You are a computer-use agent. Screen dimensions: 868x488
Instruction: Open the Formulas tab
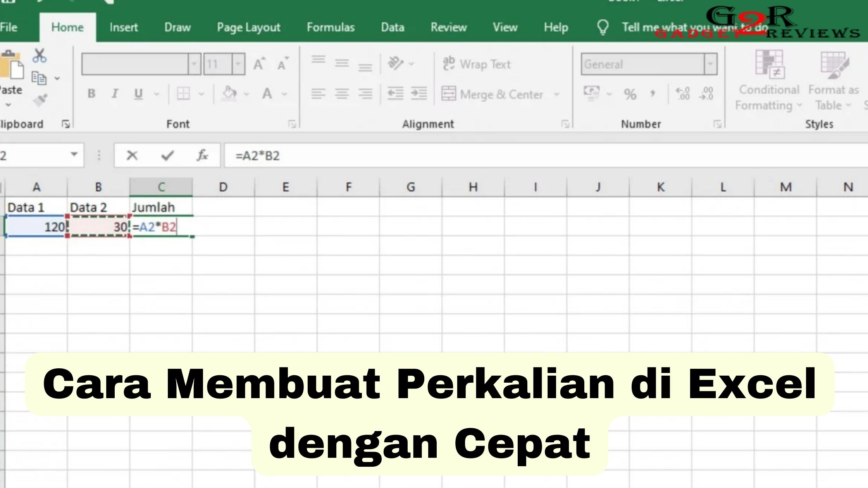(330, 27)
